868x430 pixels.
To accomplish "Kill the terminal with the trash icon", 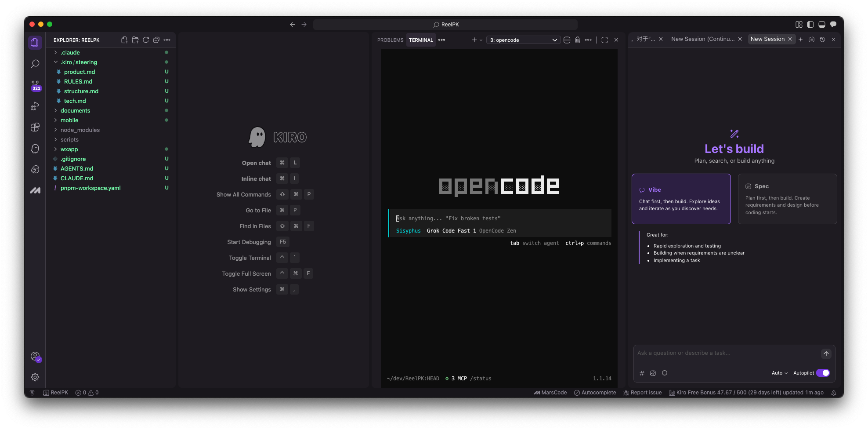I will tap(578, 40).
